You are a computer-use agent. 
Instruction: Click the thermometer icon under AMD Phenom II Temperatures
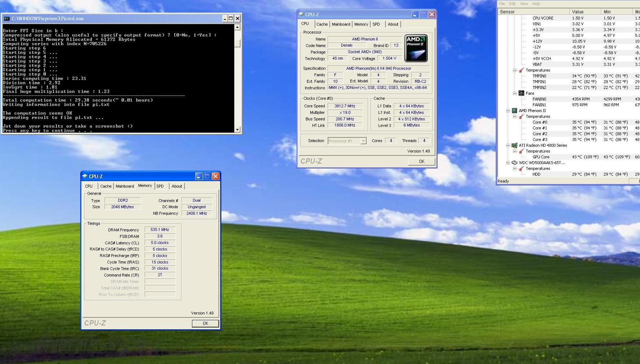(521, 116)
